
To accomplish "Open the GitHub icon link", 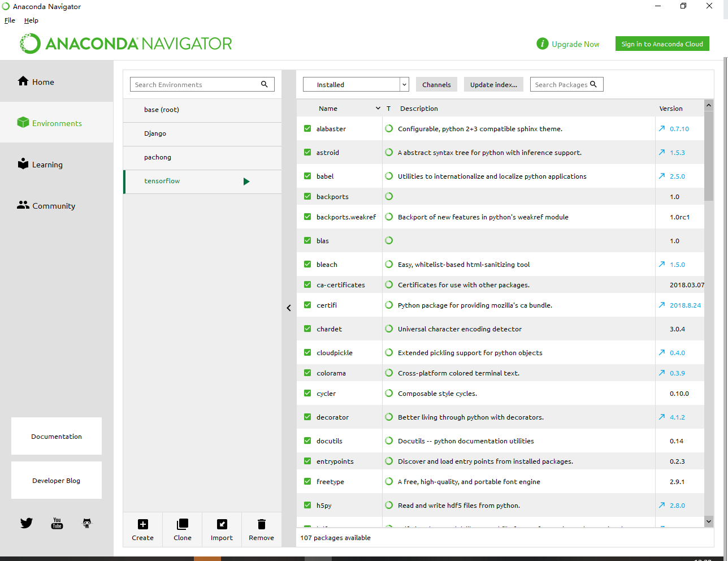I will point(87,523).
